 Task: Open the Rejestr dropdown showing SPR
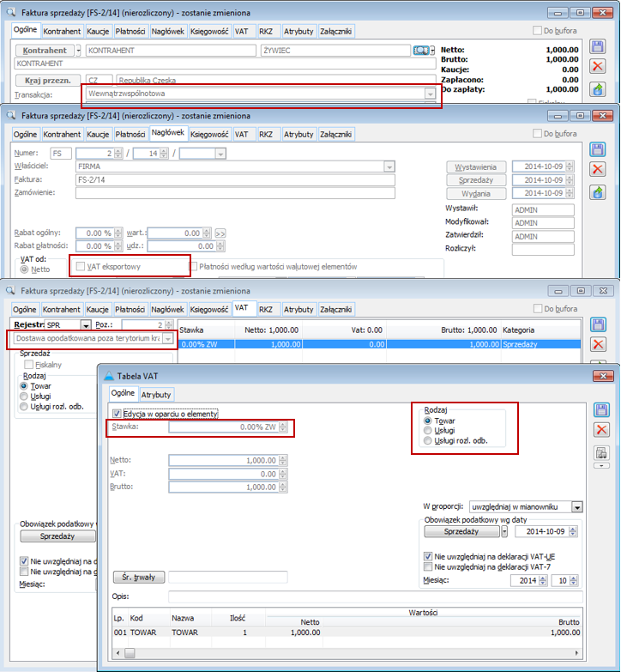pyautogui.click(x=86, y=325)
